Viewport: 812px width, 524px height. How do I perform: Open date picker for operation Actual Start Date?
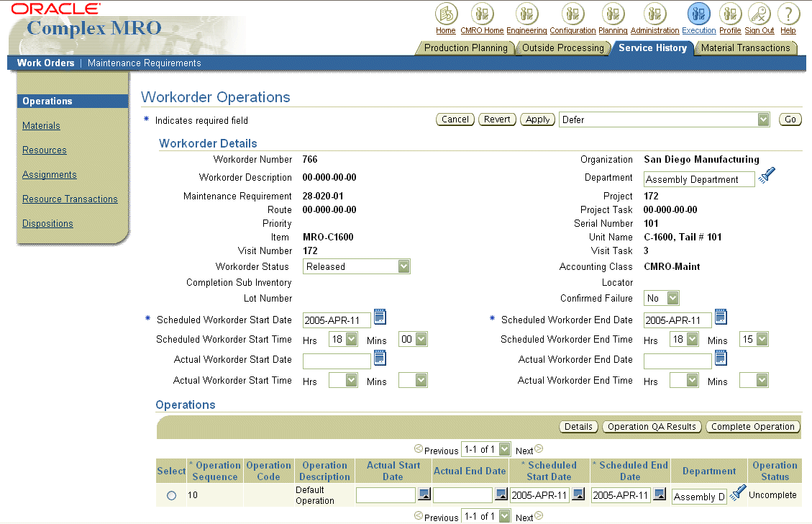click(x=424, y=494)
